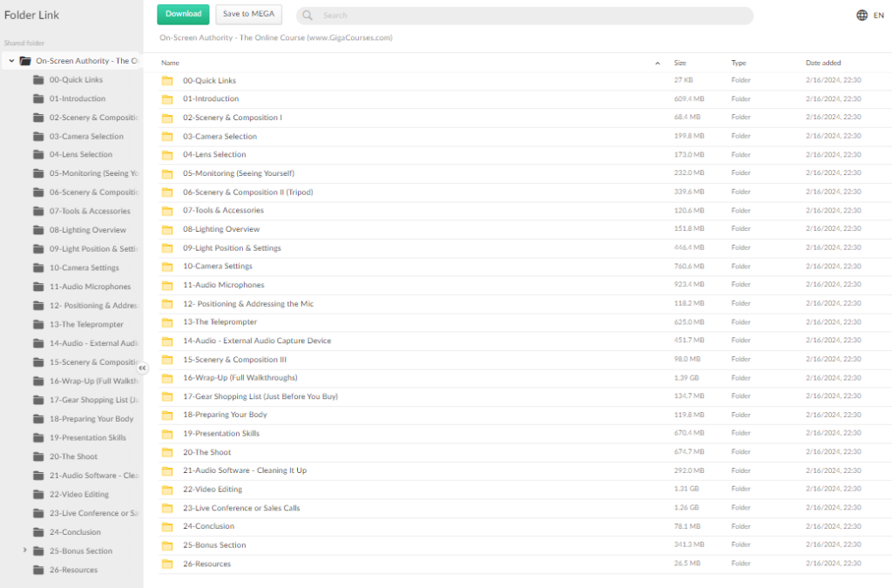Viewport: 892px width, 588px height.
Task: Click folder icon beside 22-Video Editing in list
Action: click(x=167, y=490)
